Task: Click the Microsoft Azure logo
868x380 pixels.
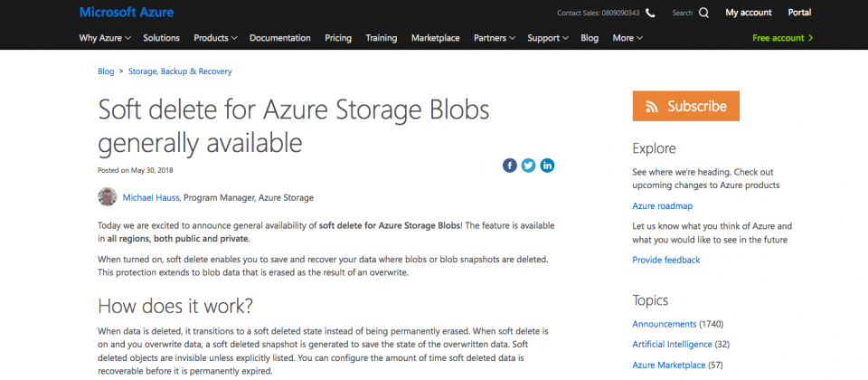Action: pos(126,13)
